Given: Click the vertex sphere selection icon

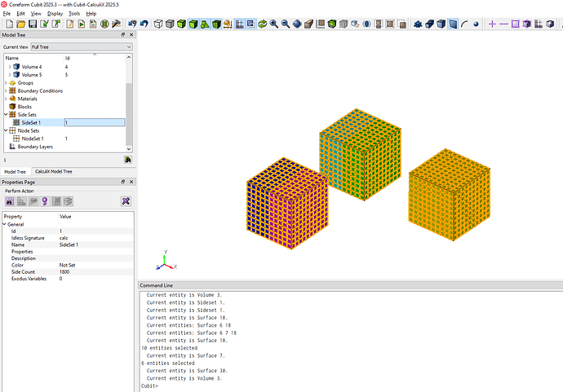Looking at the screenshot, I should (x=477, y=24).
